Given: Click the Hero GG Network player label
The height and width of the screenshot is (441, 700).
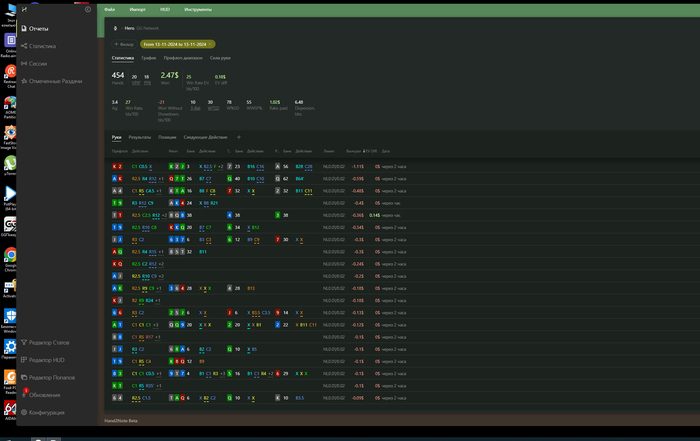Looking at the screenshot, I should pyautogui.click(x=142, y=28).
